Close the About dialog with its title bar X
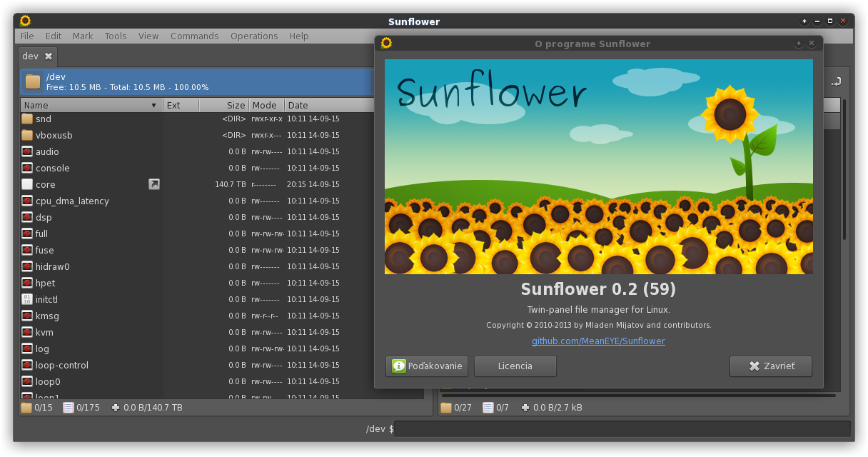The width and height of the screenshot is (868, 457). pos(812,43)
